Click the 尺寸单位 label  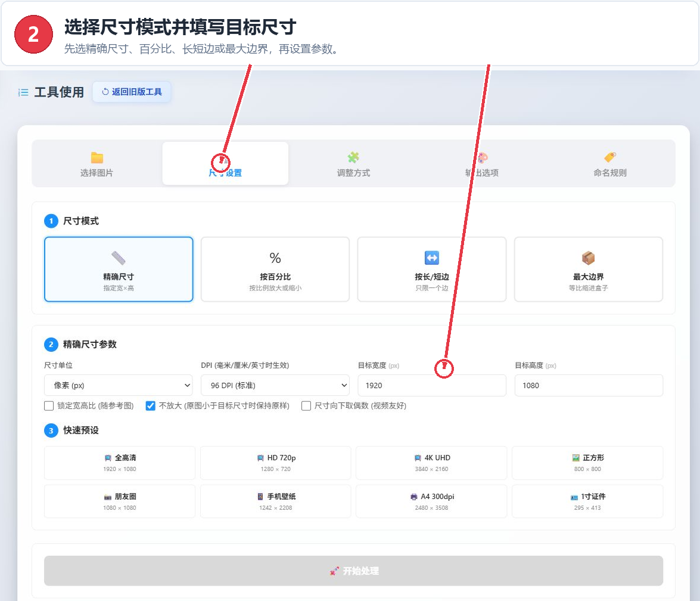[x=58, y=365]
